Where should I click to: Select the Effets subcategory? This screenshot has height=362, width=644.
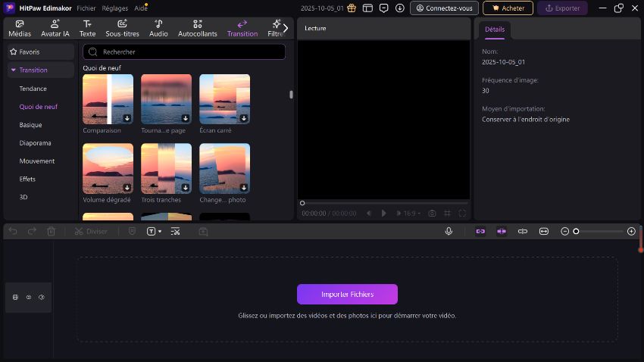tap(27, 179)
